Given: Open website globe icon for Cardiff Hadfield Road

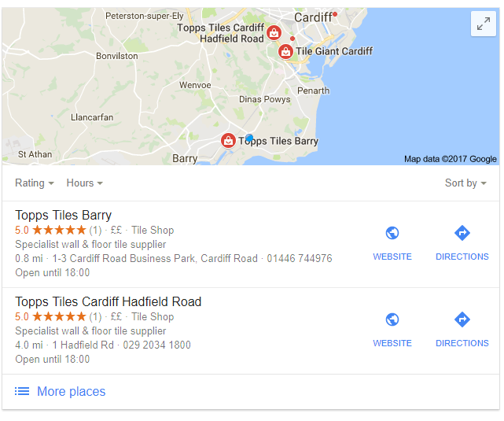Looking at the screenshot, I should point(392,319).
